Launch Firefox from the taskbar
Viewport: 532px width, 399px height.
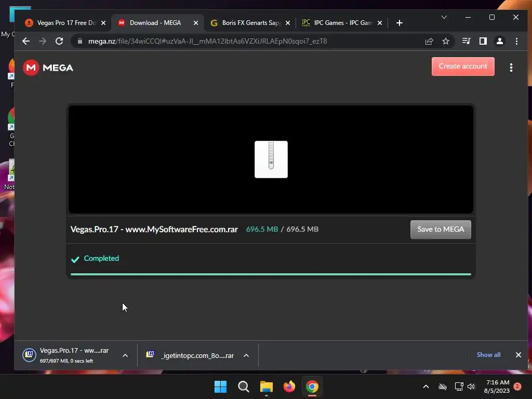289,387
